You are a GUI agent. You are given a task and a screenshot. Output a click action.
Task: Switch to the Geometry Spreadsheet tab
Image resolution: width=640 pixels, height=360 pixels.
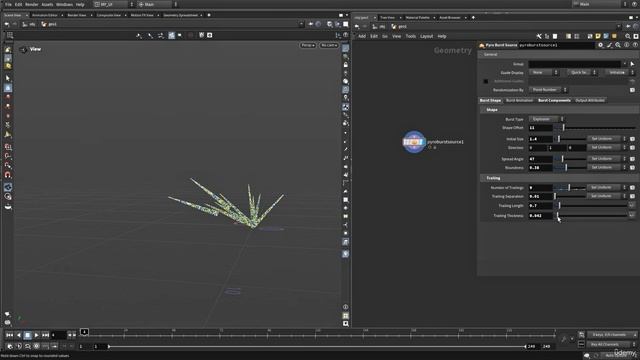pyautogui.click(x=180, y=15)
